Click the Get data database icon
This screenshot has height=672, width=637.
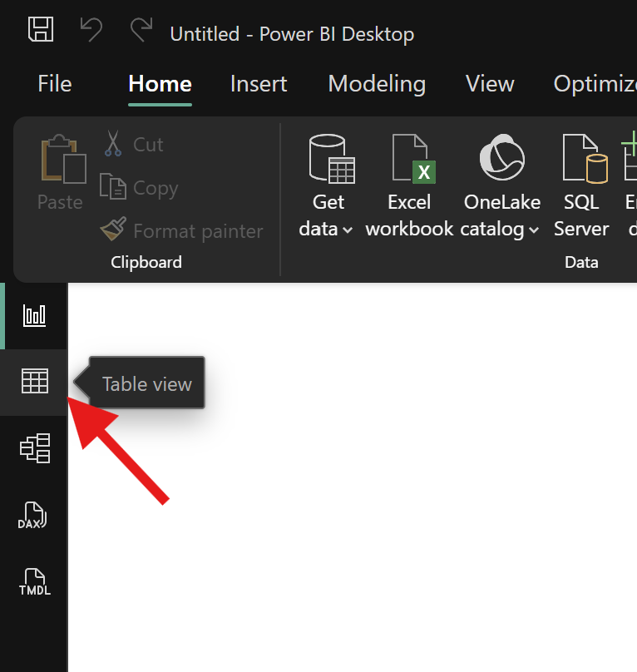(x=331, y=159)
